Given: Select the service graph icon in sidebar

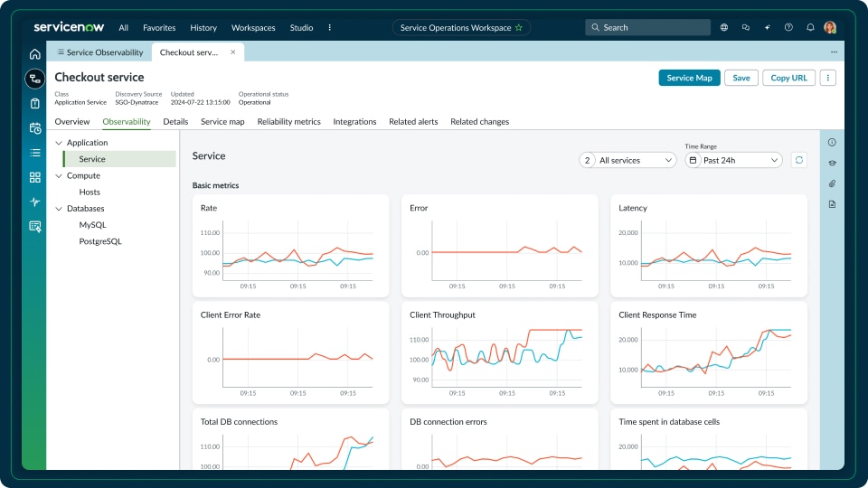Looking at the screenshot, I should tap(35, 79).
